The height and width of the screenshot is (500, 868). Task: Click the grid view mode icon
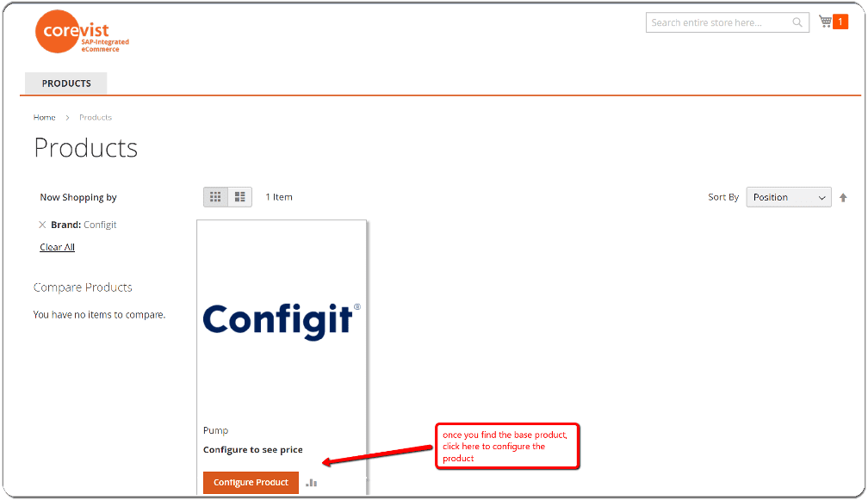(x=215, y=196)
